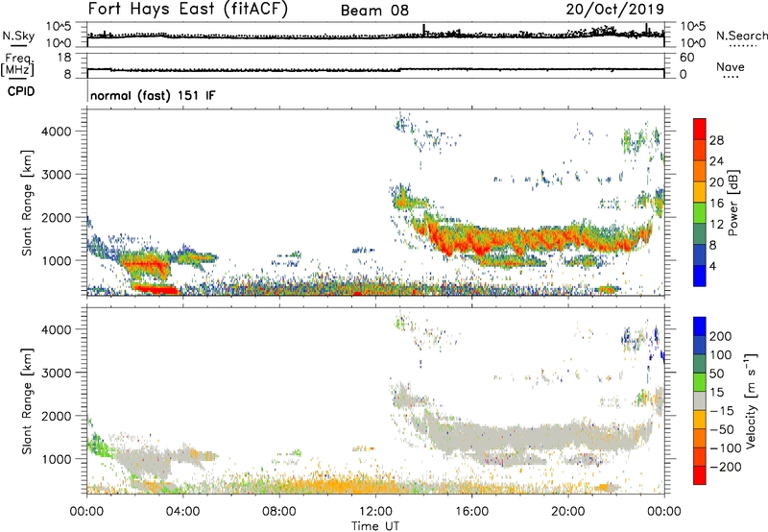Click the 08:00 time tick label

pyautogui.click(x=279, y=512)
